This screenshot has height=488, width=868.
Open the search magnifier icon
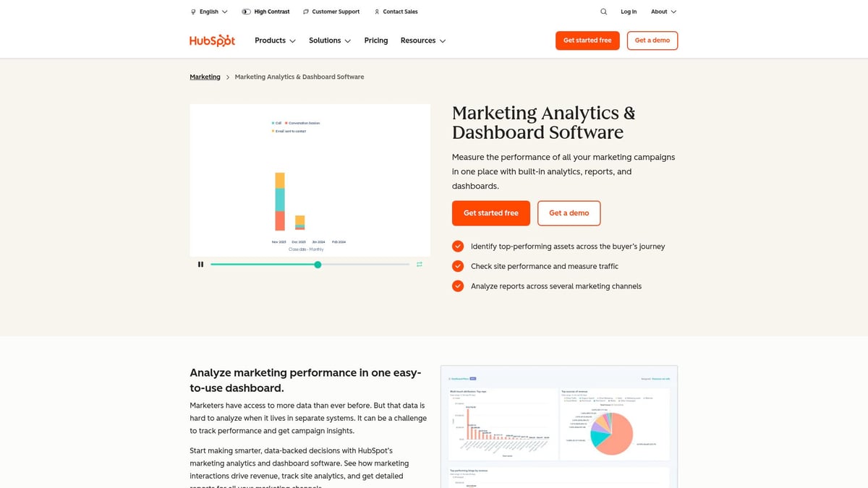tap(604, 12)
